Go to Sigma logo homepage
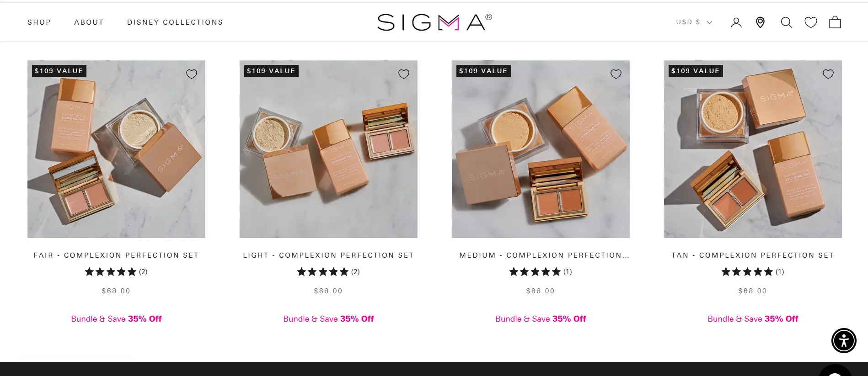868x376 pixels. (x=434, y=22)
